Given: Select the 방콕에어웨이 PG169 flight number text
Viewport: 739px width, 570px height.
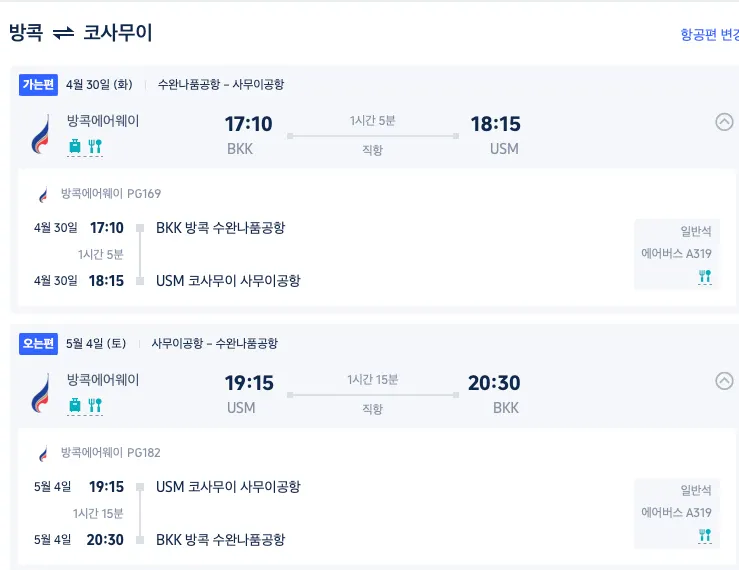Looking at the screenshot, I should point(111,194).
